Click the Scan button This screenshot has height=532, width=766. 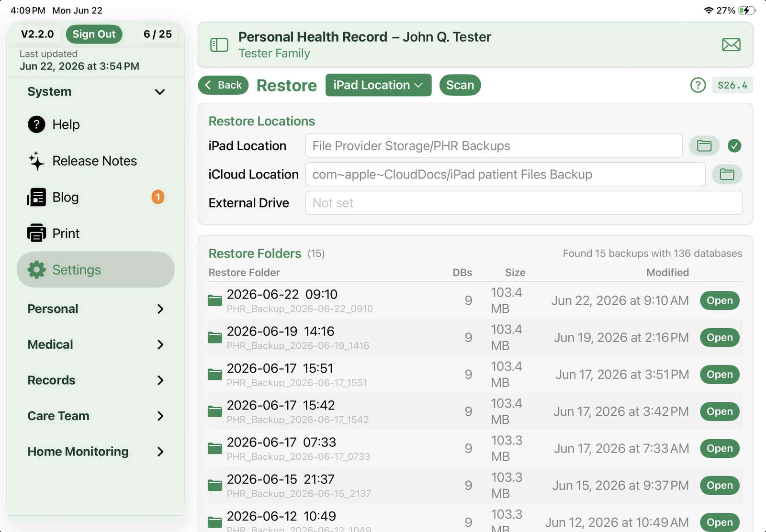[x=460, y=85]
